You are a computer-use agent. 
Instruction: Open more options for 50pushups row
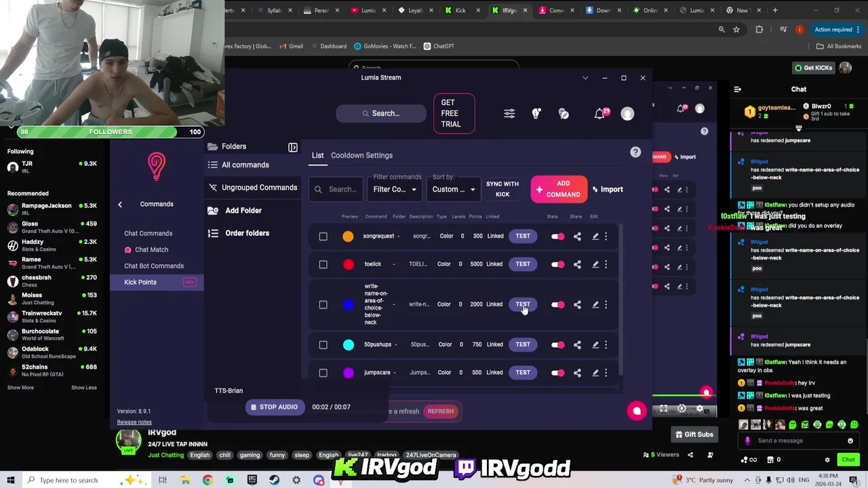(x=606, y=345)
